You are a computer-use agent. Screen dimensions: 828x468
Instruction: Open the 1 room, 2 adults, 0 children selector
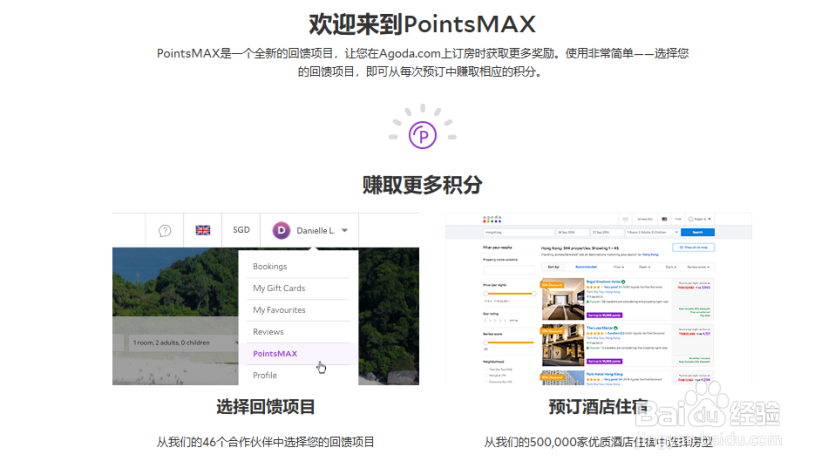[x=183, y=342]
